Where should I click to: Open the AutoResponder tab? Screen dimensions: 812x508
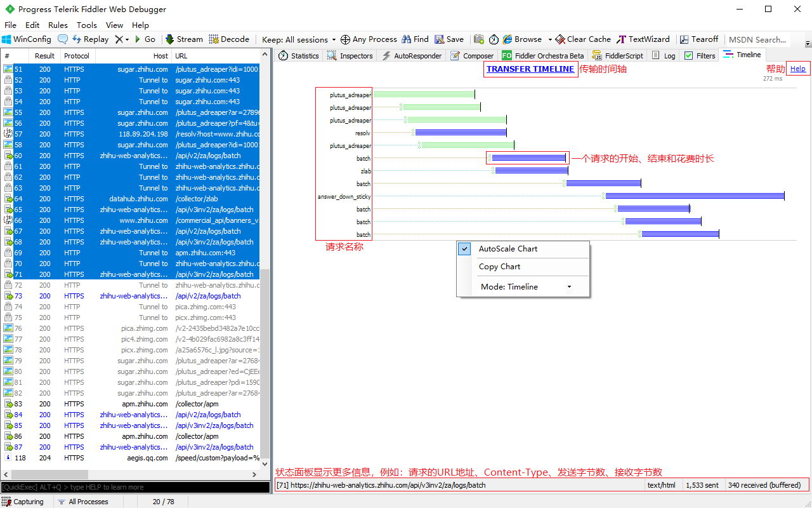(412, 56)
